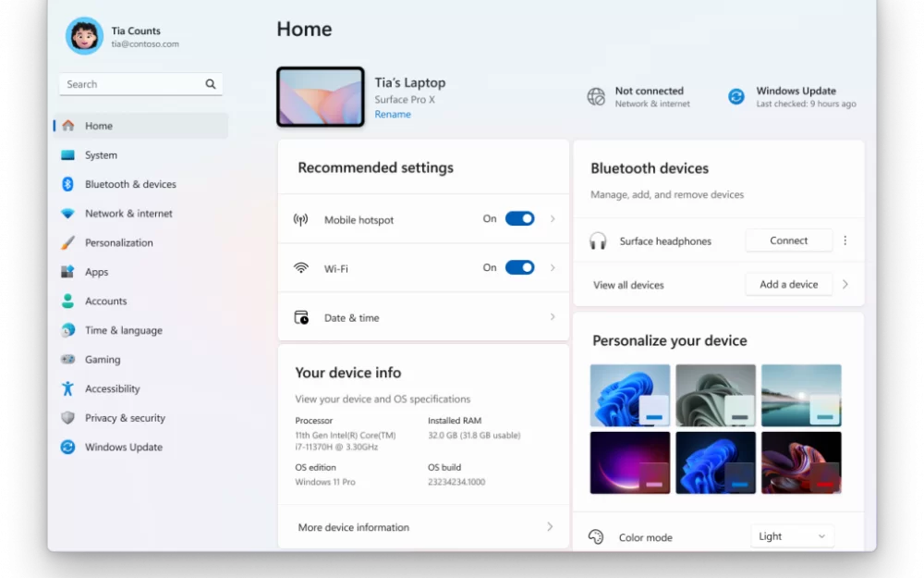Screen dimensions: 924x578
Task: Click Windows 11 Pro edition text
Action: pos(324,482)
